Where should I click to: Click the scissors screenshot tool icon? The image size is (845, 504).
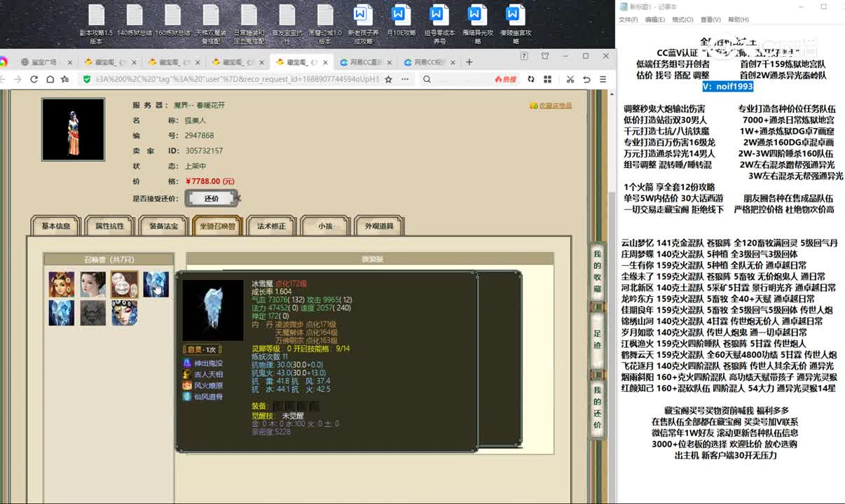click(570, 79)
